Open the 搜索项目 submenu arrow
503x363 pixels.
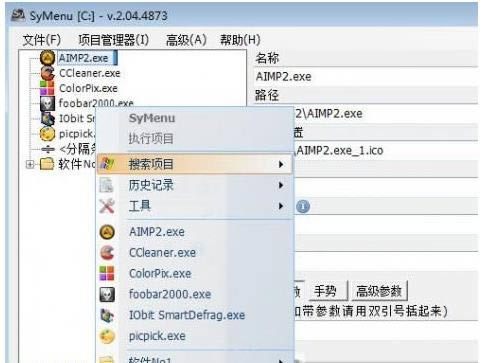pyautogui.click(x=281, y=164)
